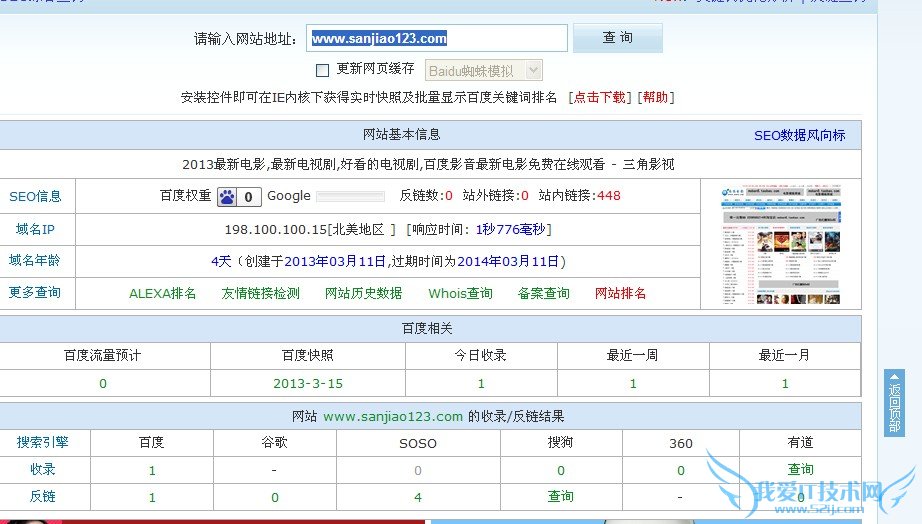
Task: Click the site title 三角影视 text
Action: pyautogui.click(x=649, y=165)
